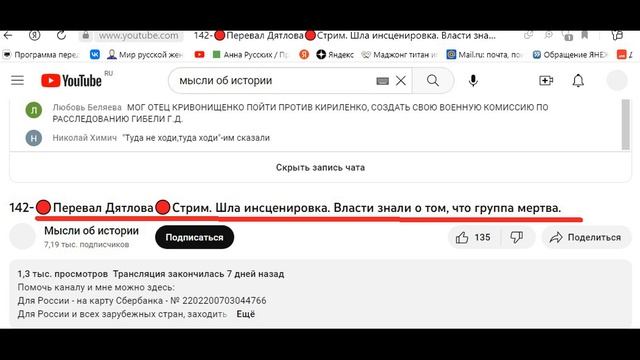This screenshot has height=360, width=640.
Task: Click 'Скрыть запись чата' to hide chat
Action: point(320,167)
